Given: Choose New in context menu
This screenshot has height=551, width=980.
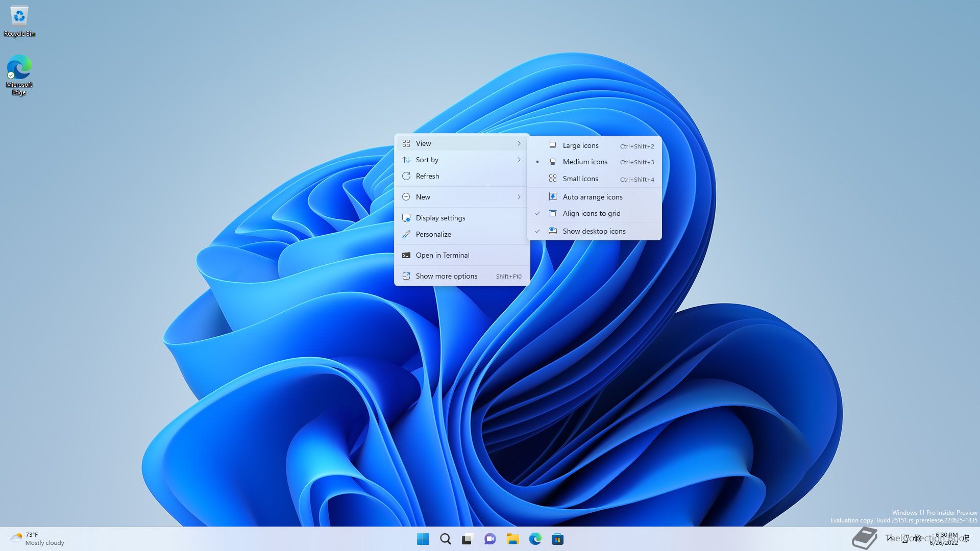Looking at the screenshot, I should pos(462,197).
